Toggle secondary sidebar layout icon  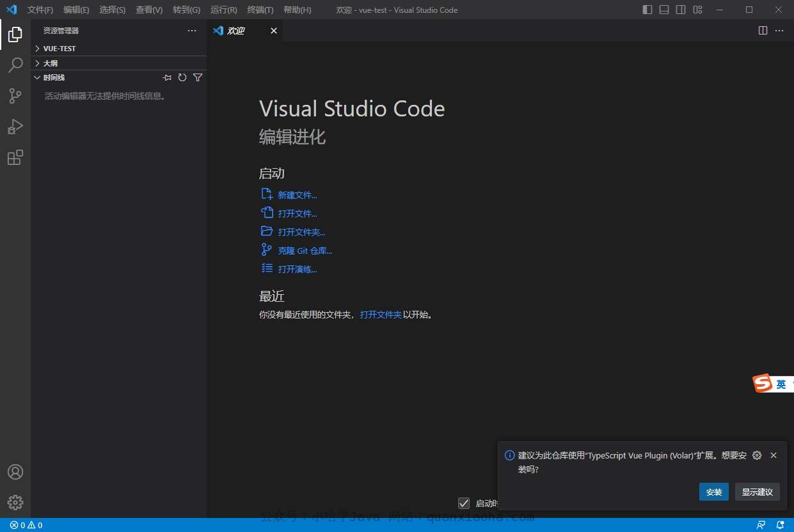coord(681,10)
